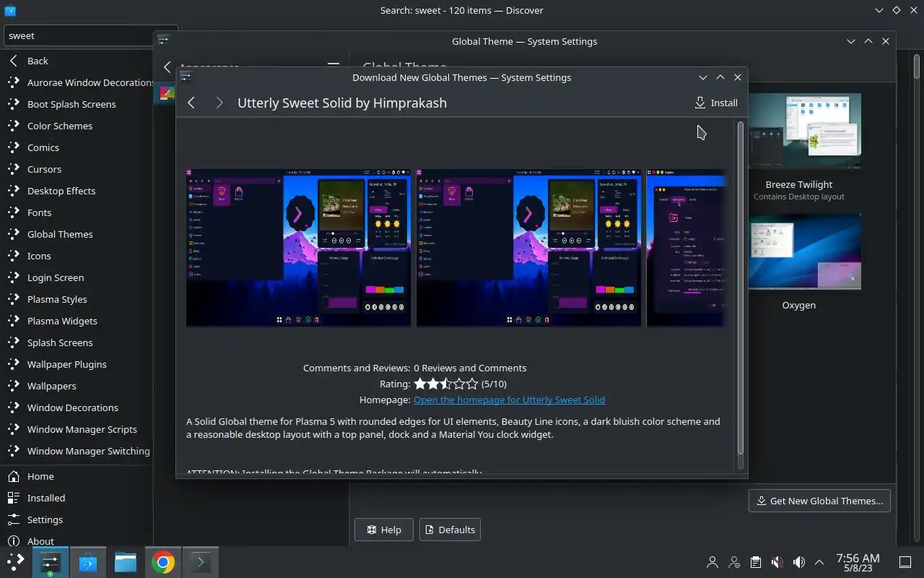This screenshot has height=578, width=924.
Task: Click Show Desktop button in panel
Action: [x=905, y=562]
